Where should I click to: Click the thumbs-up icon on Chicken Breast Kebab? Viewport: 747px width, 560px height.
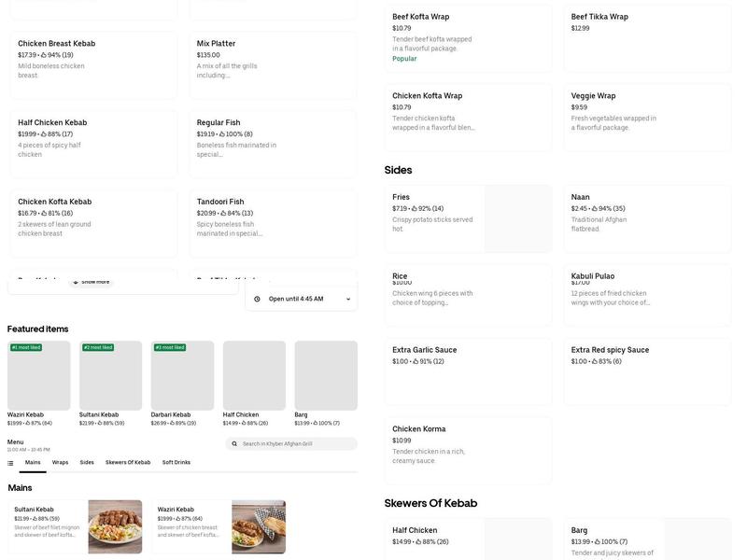coord(43,55)
